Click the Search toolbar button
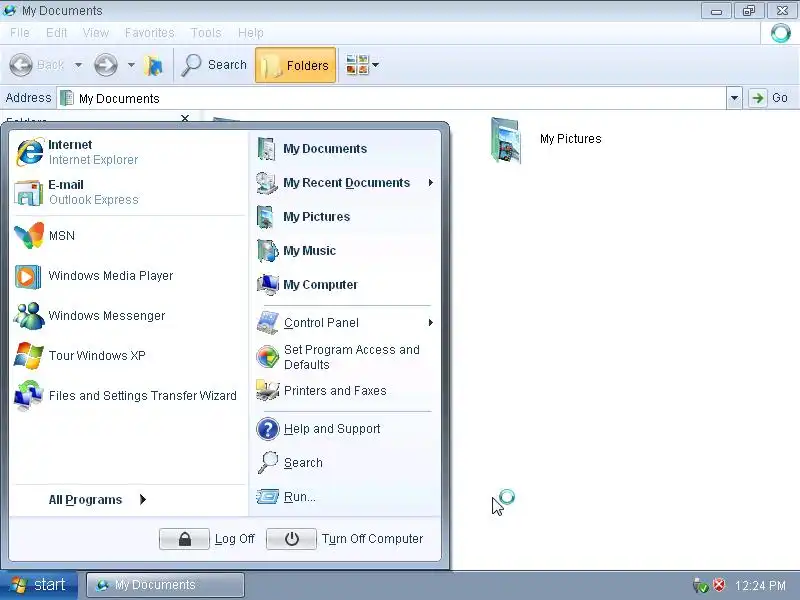Image resolution: width=800 pixels, height=600 pixels. (x=214, y=65)
